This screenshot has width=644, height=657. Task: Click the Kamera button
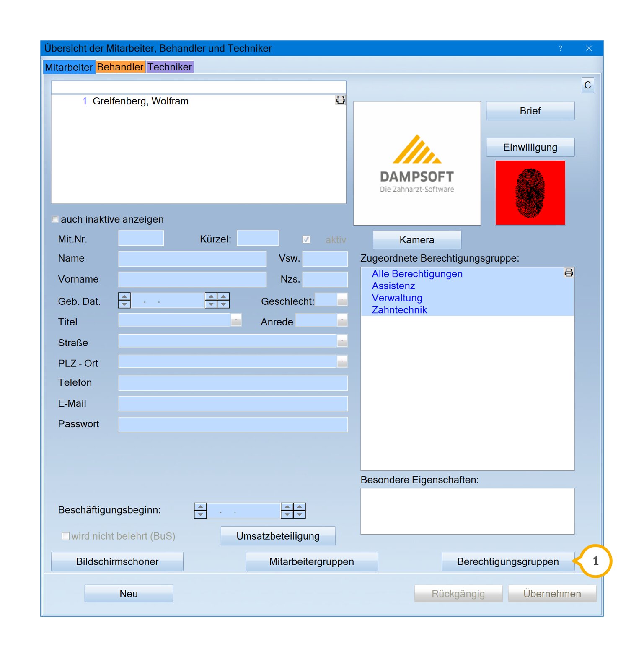click(x=417, y=239)
